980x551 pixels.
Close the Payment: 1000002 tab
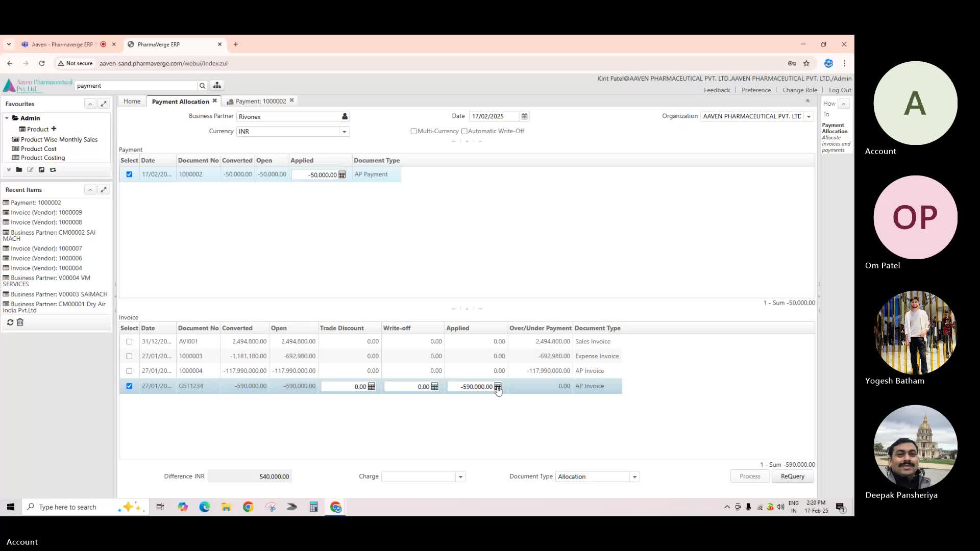(x=291, y=100)
